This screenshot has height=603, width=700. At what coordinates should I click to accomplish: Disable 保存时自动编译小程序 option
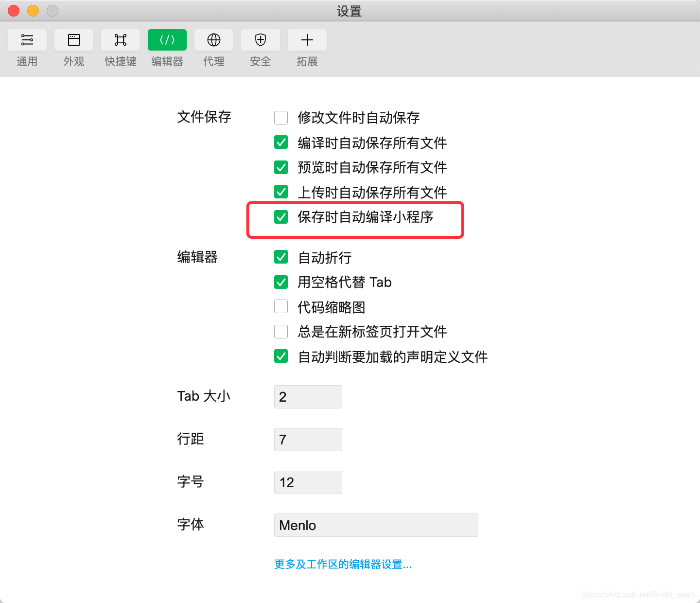tap(281, 217)
